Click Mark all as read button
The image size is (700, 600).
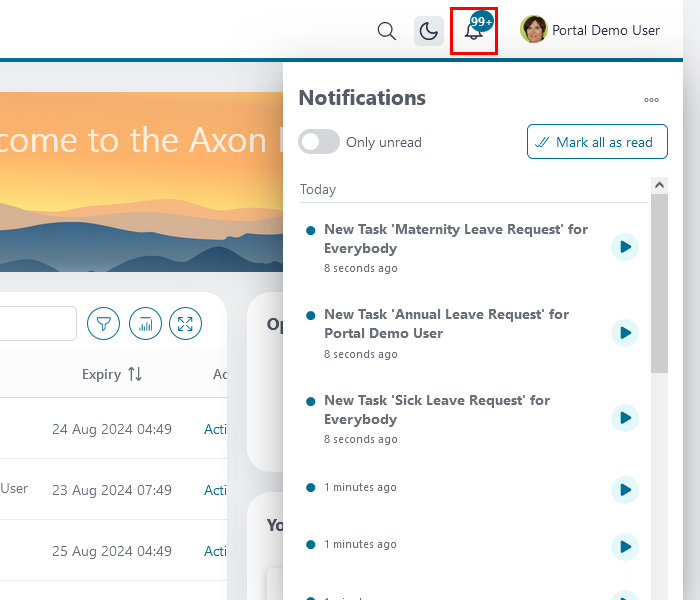[597, 142]
